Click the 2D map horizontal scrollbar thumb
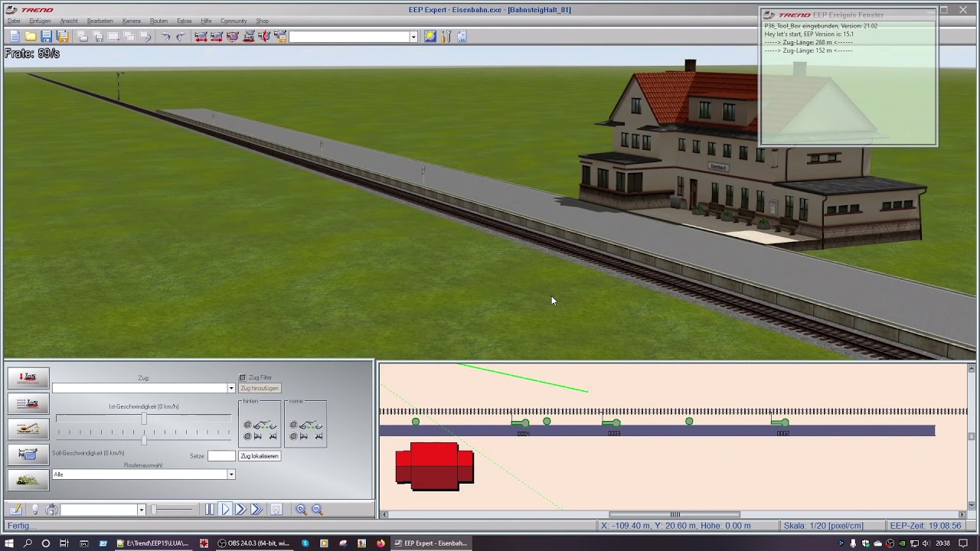Viewport: 980px width, 551px height. click(675, 514)
